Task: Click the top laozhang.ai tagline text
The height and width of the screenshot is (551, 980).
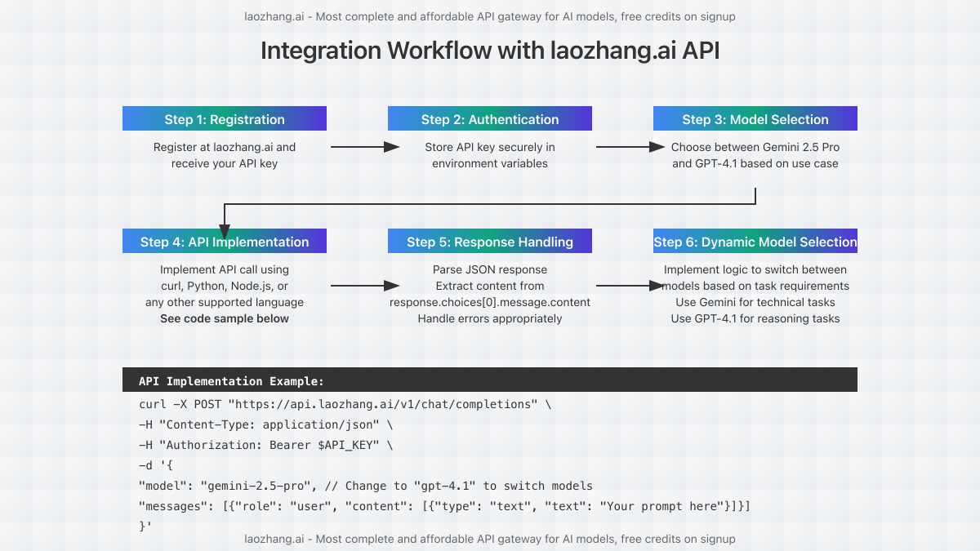Action: [490, 16]
